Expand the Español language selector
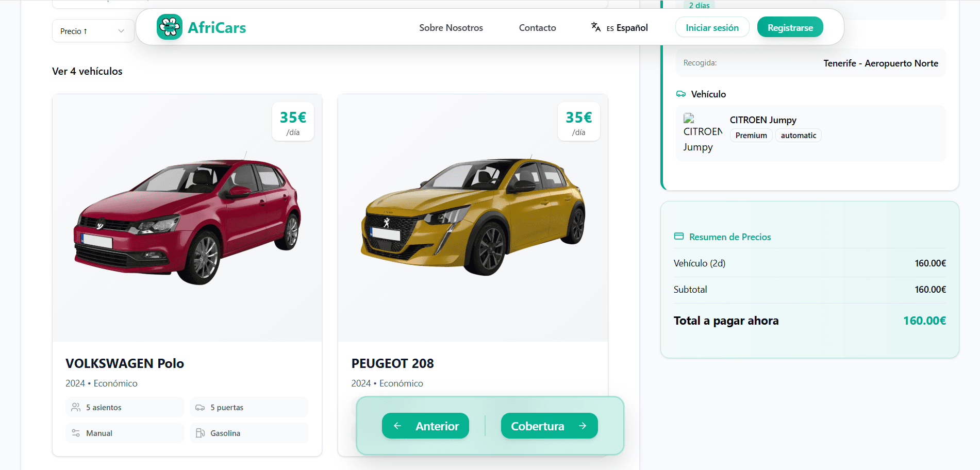The width and height of the screenshot is (980, 470). coord(627,28)
